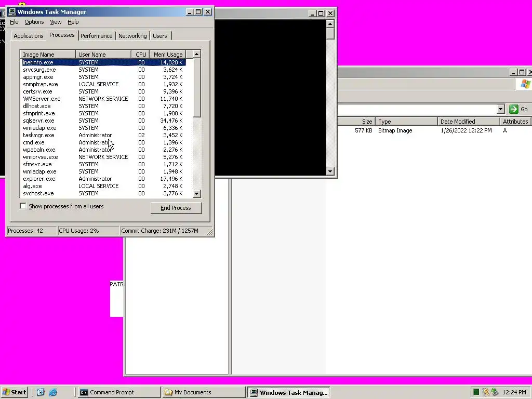Switch to the Users tab
The height and width of the screenshot is (399, 532).
pyautogui.click(x=160, y=36)
